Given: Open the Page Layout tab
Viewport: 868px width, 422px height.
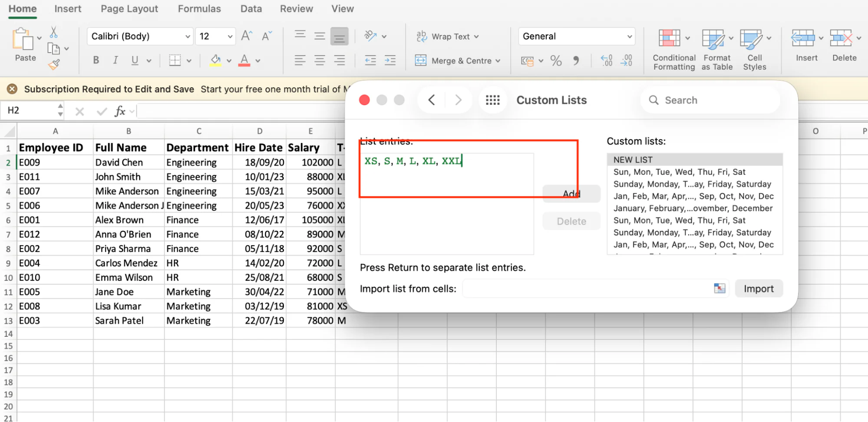Looking at the screenshot, I should [129, 9].
